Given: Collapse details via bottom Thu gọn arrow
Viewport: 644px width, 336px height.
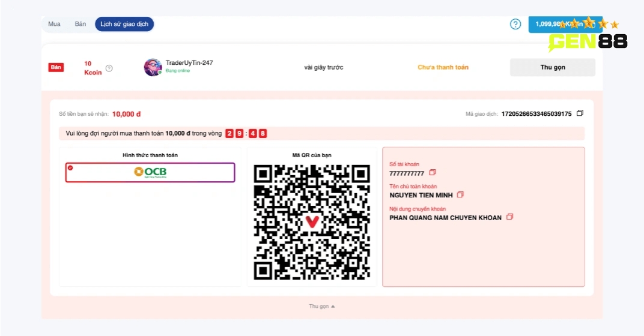Looking at the screenshot, I should click(321, 307).
